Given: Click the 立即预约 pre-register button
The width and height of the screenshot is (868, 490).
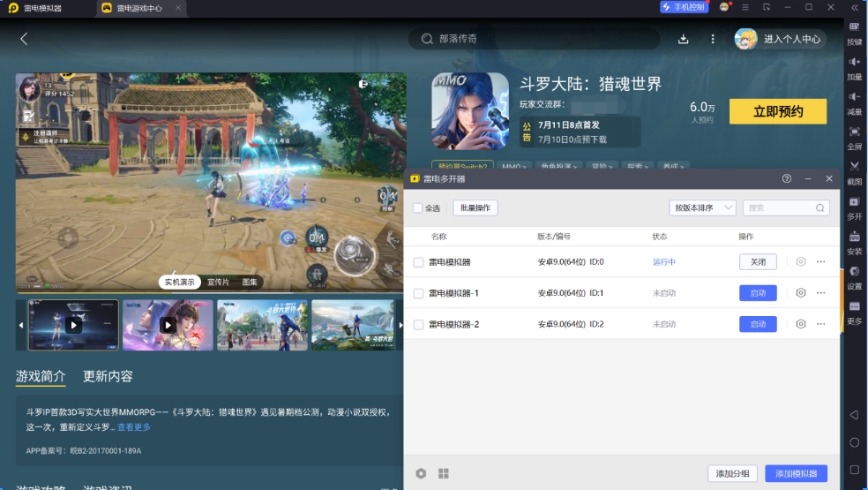Looking at the screenshot, I should point(778,111).
